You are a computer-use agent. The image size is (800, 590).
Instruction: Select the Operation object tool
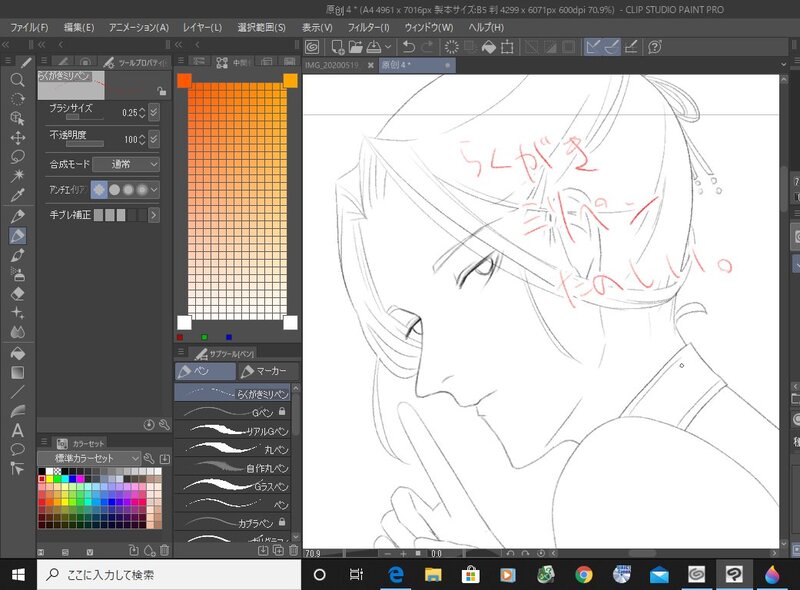pyautogui.click(x=17, y=118)
